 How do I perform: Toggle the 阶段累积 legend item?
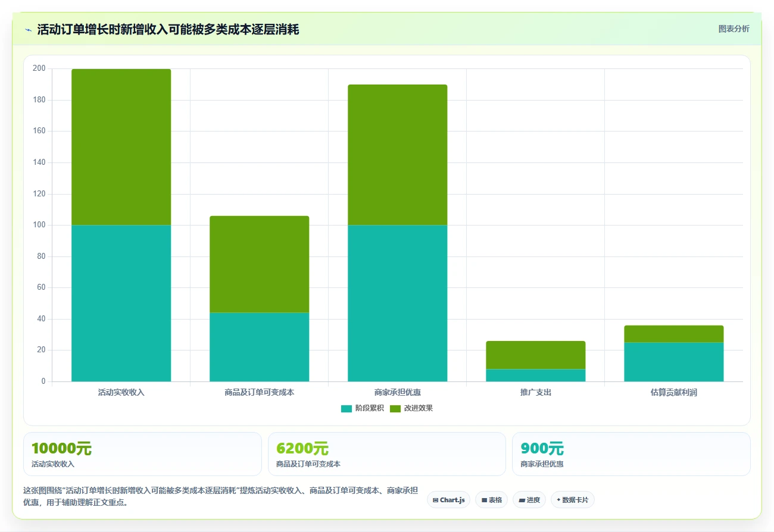click(x=362, y=408)
